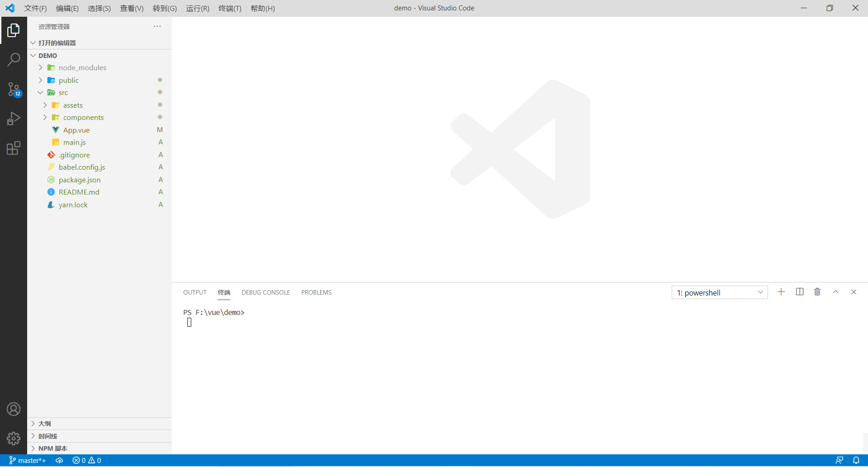Open the Run and Debug panel

click(14, 119)
